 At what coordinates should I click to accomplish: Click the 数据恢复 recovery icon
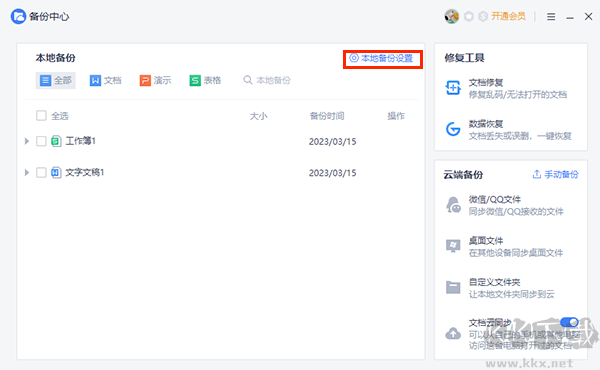click(x=453, y=129)
